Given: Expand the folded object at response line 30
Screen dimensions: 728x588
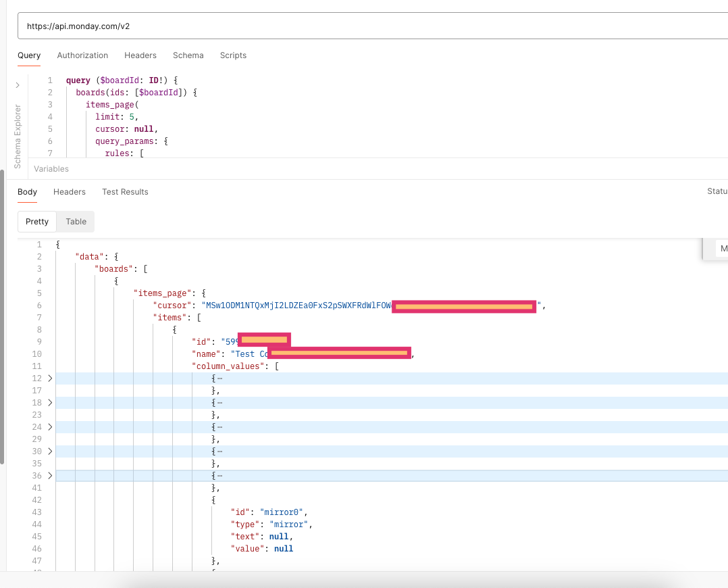Looking at the screenshot, I should click(50, 451).
